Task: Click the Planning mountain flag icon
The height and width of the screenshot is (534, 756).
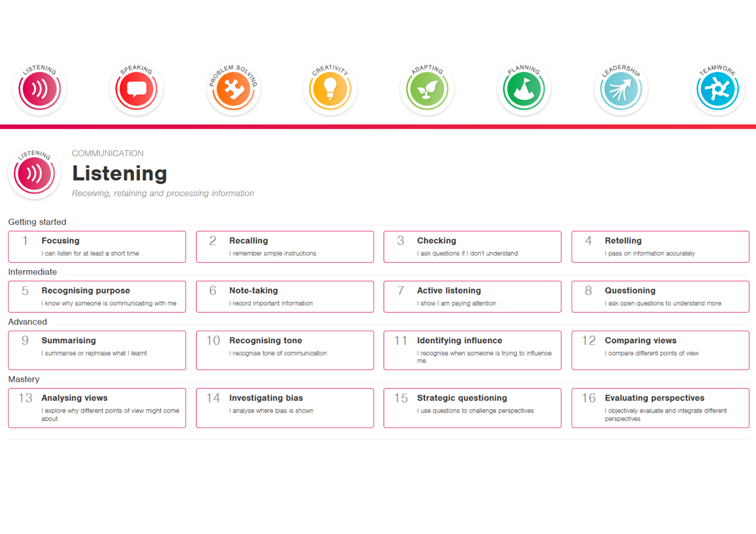Action: (524, 88)
